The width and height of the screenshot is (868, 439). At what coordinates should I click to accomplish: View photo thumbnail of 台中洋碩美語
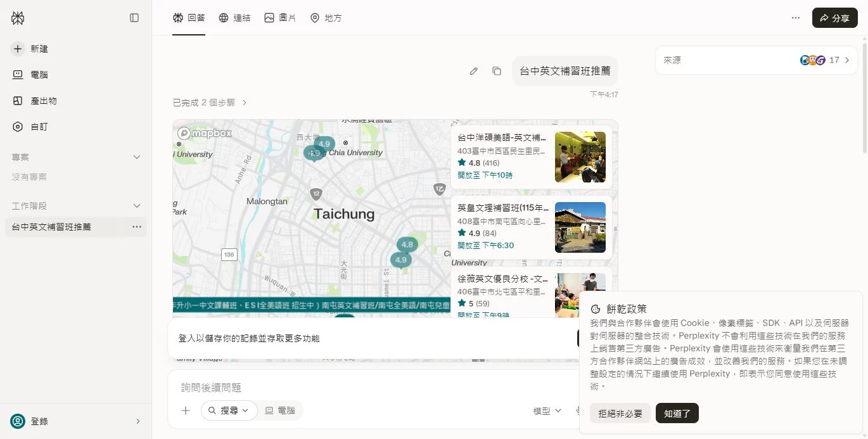tap(580, 157)
